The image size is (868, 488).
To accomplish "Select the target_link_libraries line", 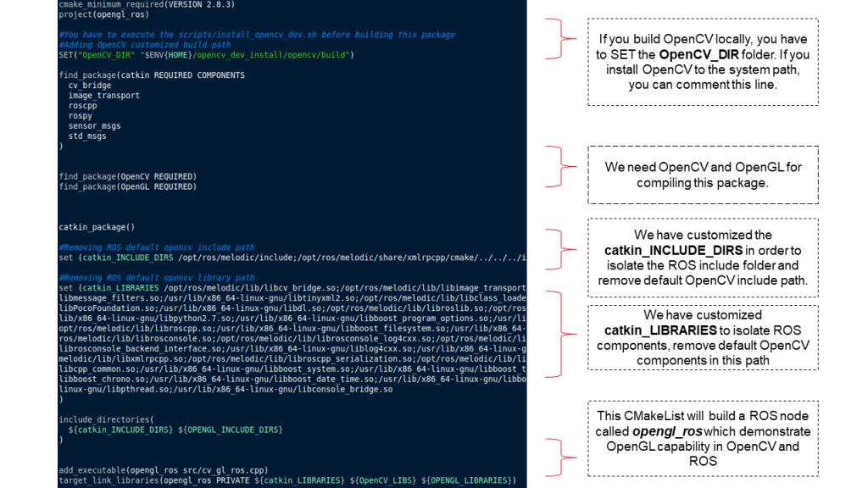I will point(287,480).
